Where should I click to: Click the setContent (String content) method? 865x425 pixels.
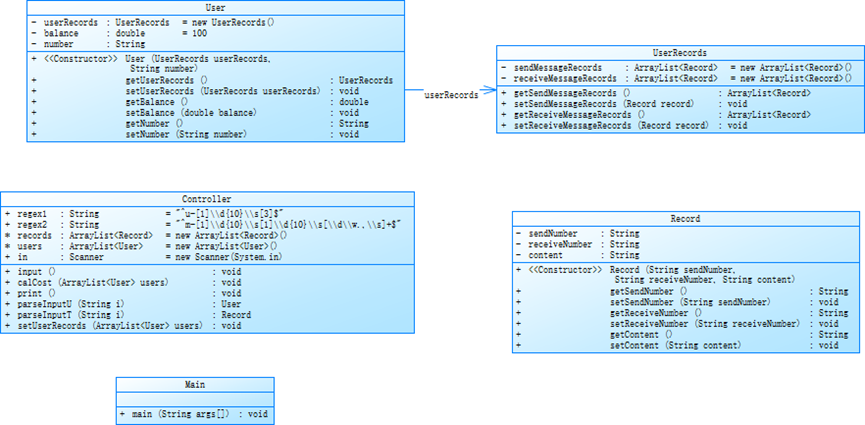pyautogui.click(x=677, y=346)
